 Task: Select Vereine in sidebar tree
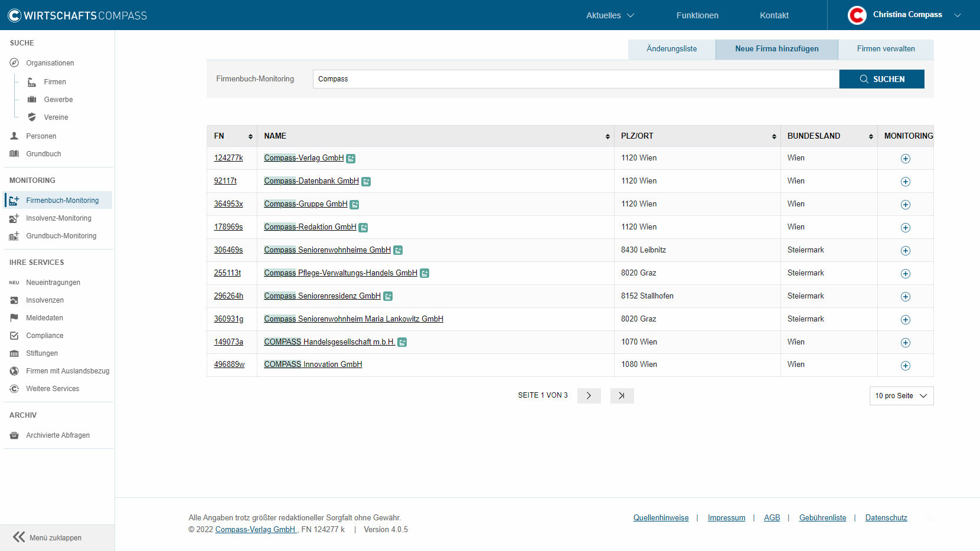click(x=55, y=117)
